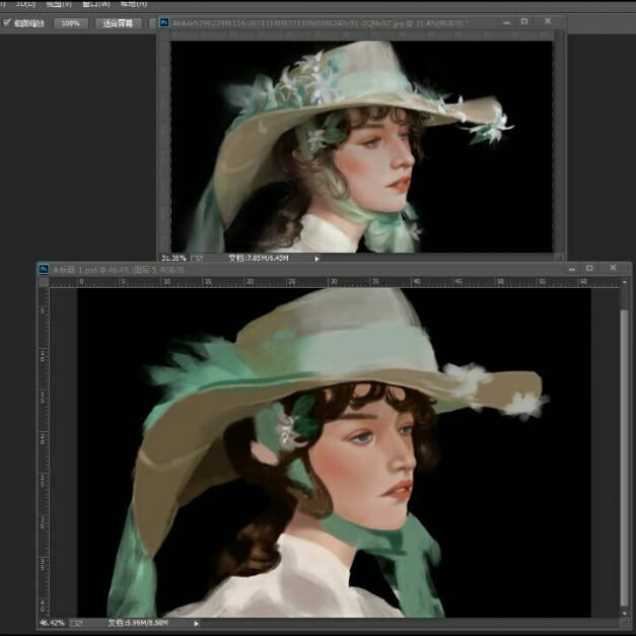Viewport: 636px width, 636px height.
Task: Click the 适合屏幕 fit screen button
Action: [x=118, y=24]
